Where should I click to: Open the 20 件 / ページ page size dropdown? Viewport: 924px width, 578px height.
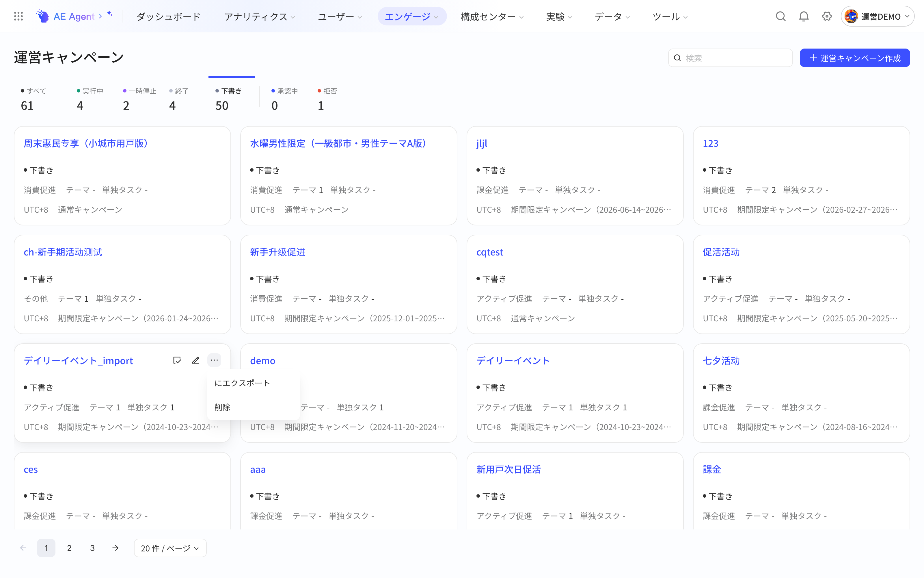pos(170,548)
